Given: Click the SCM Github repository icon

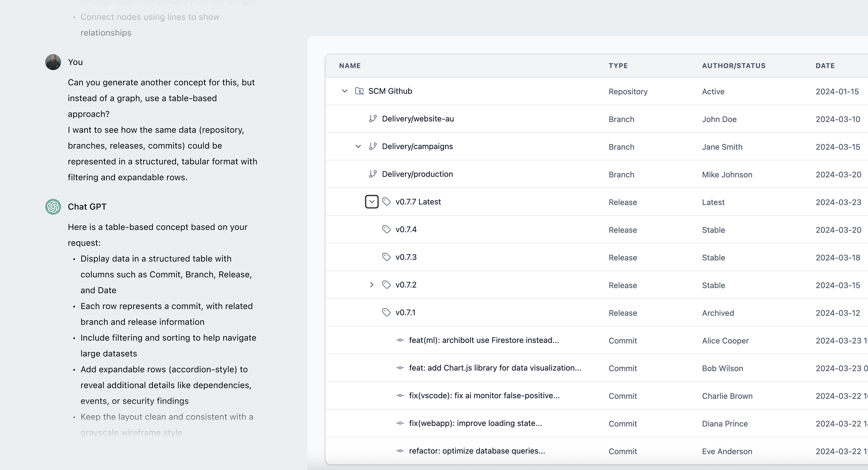Looking at the screenshot, I should point(359,91).
